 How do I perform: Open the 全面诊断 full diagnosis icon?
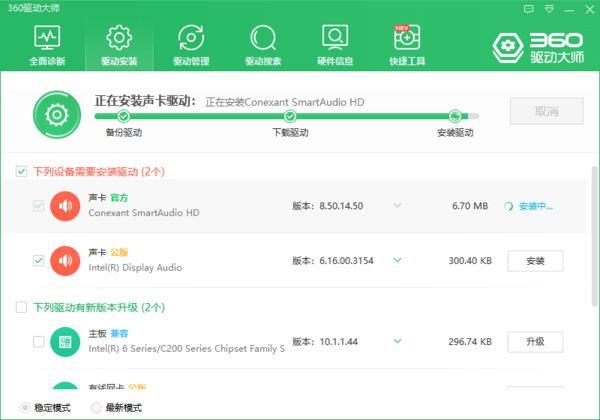point(47,40)
